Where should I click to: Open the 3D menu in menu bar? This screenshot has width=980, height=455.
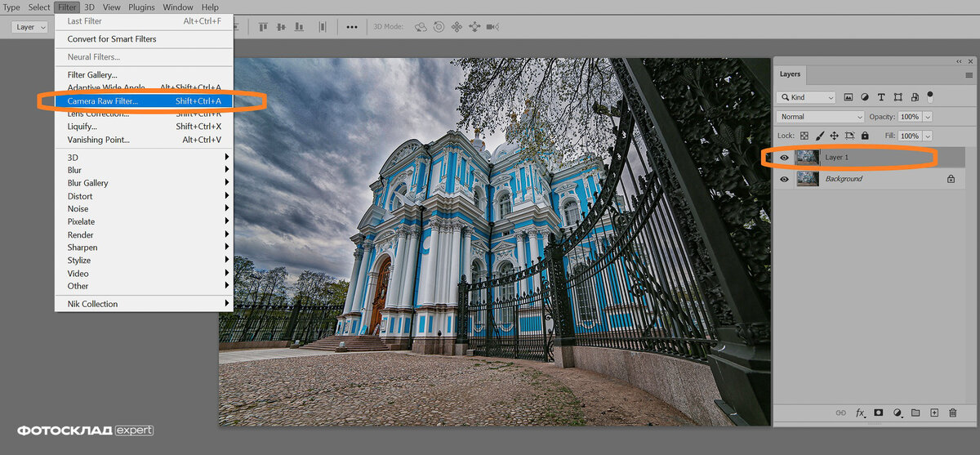click(89, 7)
